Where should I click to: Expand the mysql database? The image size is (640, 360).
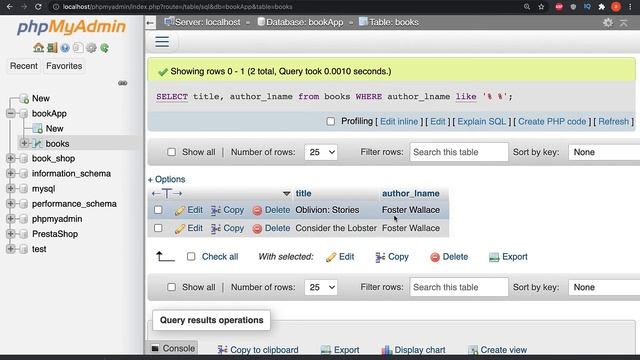coord(11,189)
